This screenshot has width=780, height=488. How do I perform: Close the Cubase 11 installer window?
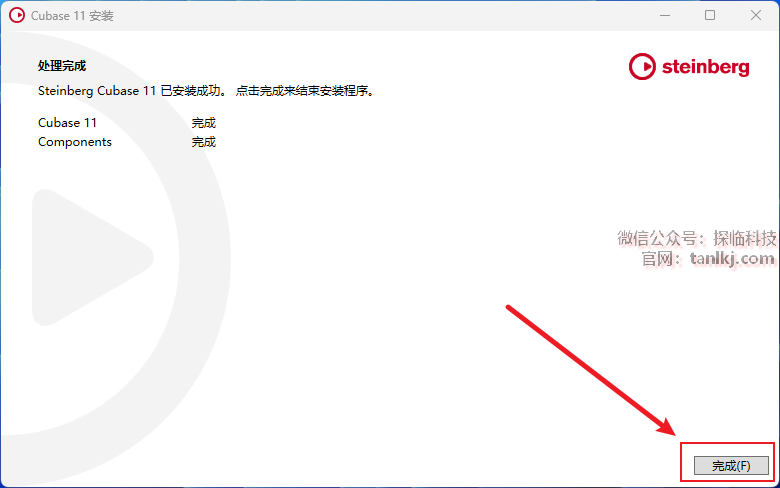[x=756, y=15]
